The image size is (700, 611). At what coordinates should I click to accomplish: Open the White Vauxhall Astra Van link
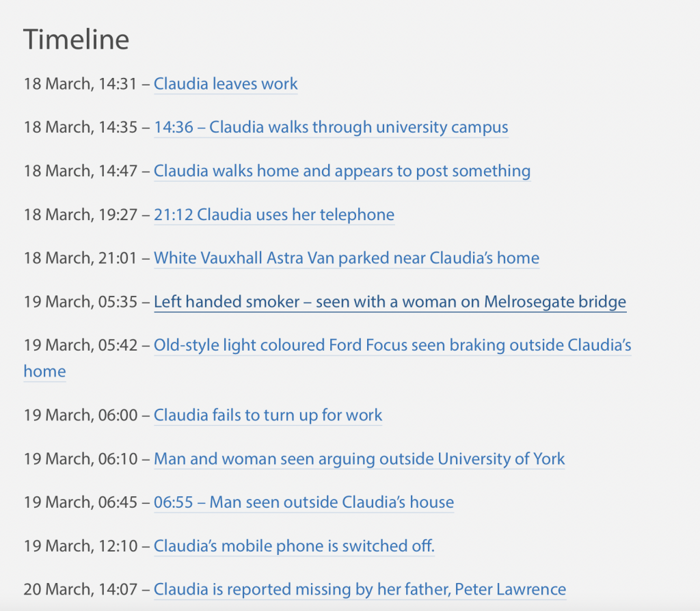[347, 258]
